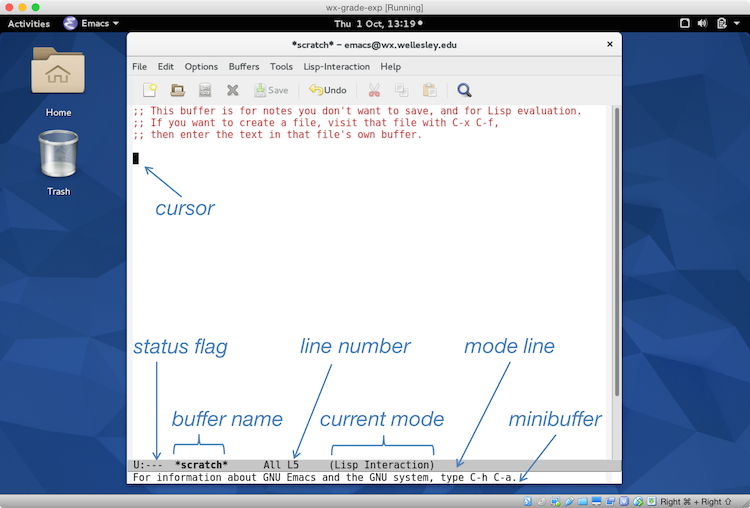Click VirtualBox shared folders icon
The width and height of the screenshot is (750, 508).
pyautogui.click(x=583, y=501)
